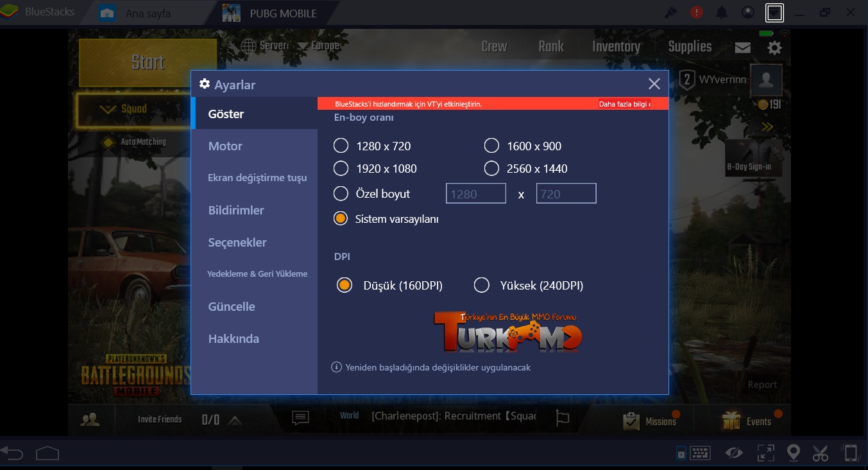Select the 1920 x 1080 resolution option
This screenshot has height=470, width=868.
point(341,168)
